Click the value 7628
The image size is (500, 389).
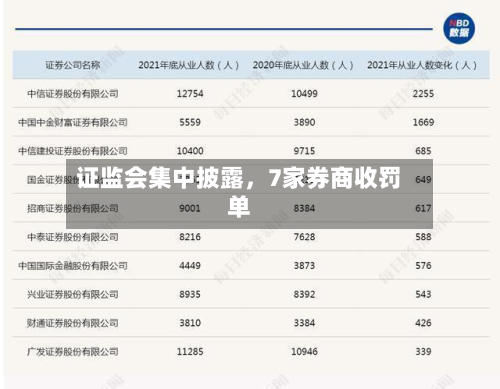point(304,237)
